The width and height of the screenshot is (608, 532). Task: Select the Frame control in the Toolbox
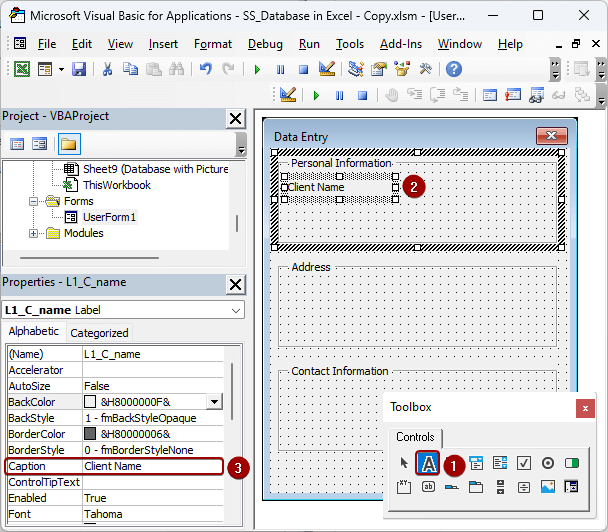[x=404, y=487]
